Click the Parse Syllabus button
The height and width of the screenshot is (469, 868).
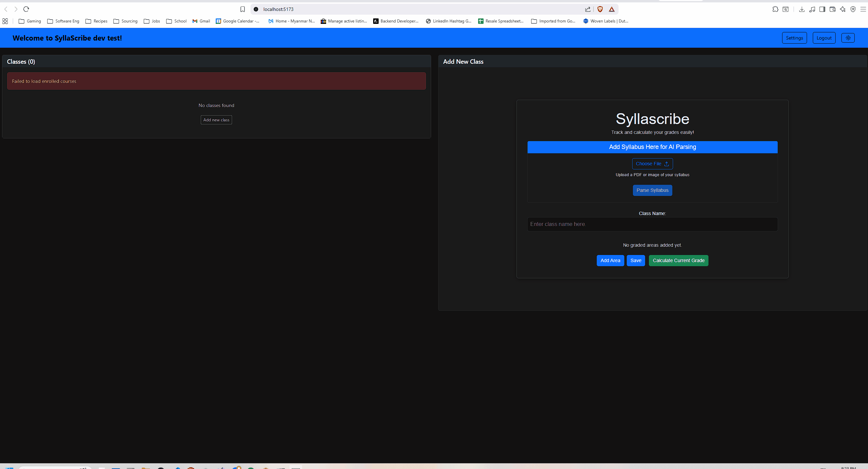click(x=652, y=190)
